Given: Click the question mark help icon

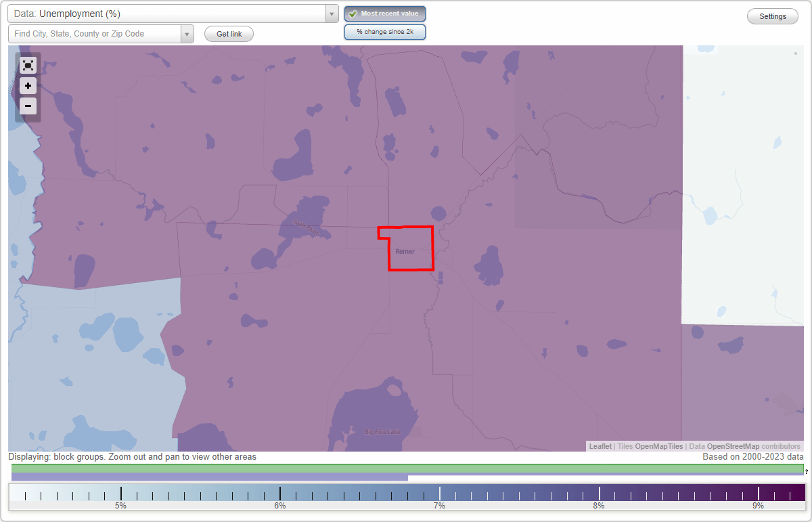Looking at the screenshot, I should pyautogui.click(x=807, y=471).
